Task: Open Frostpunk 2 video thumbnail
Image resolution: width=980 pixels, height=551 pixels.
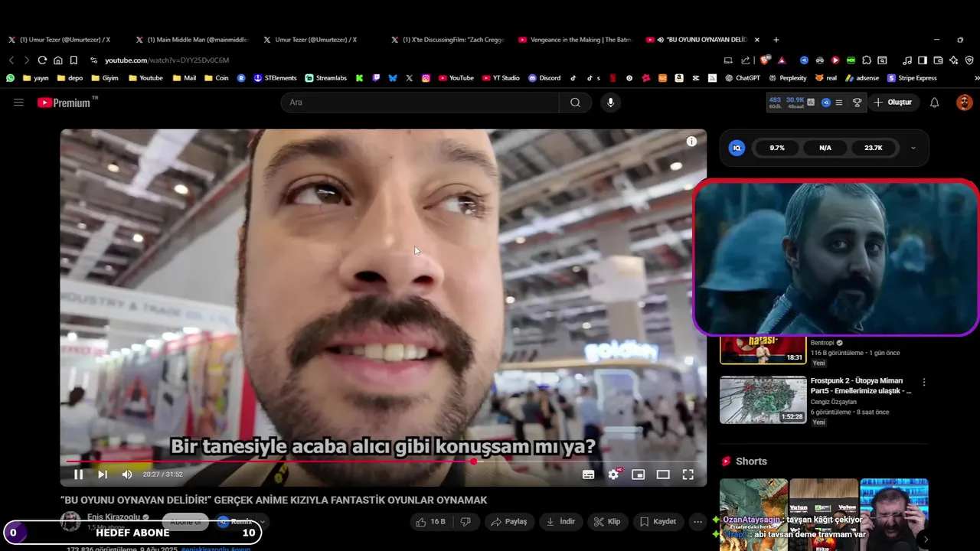Action: [763, 399]
